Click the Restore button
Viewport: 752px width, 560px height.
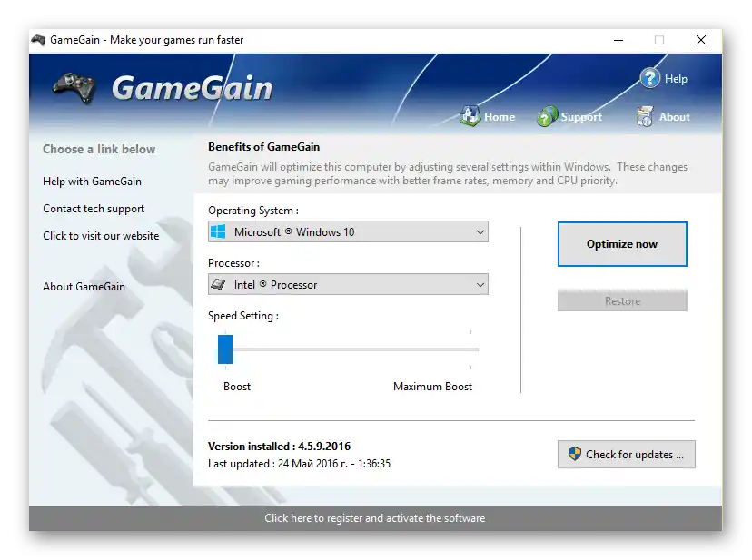point(622,300)
